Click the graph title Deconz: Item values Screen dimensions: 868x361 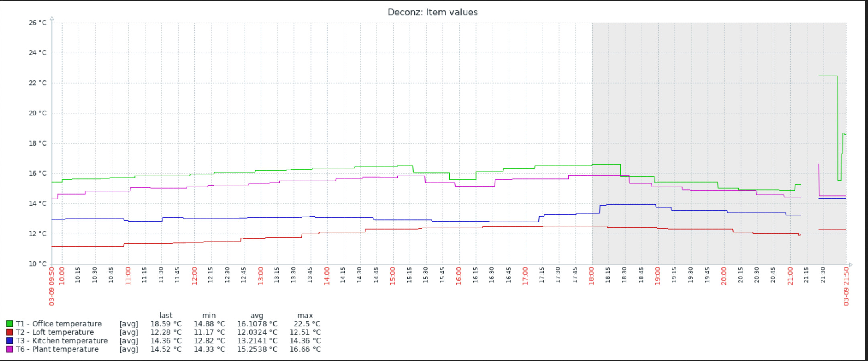(x=432, y=12)
